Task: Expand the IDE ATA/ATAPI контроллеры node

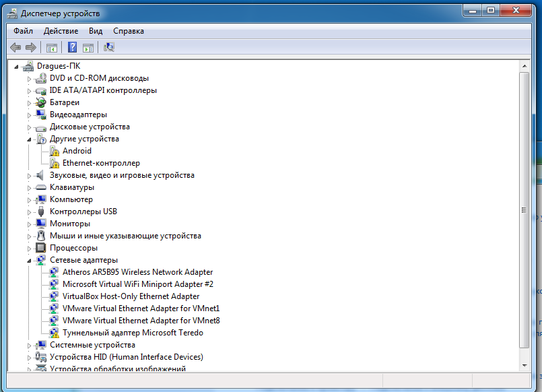Action: pyautogui.click(x=29, y=91)
